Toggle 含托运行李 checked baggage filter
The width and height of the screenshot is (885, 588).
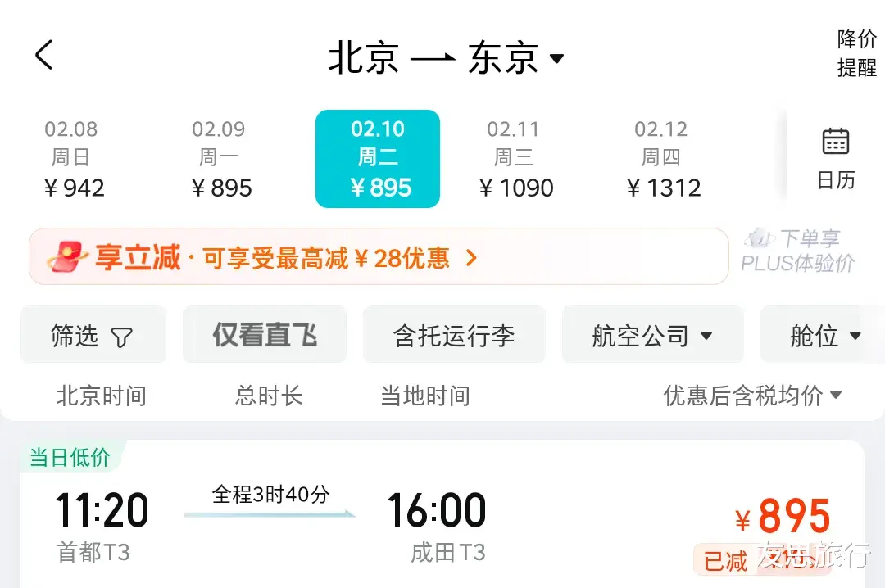[x=454, y=335]
